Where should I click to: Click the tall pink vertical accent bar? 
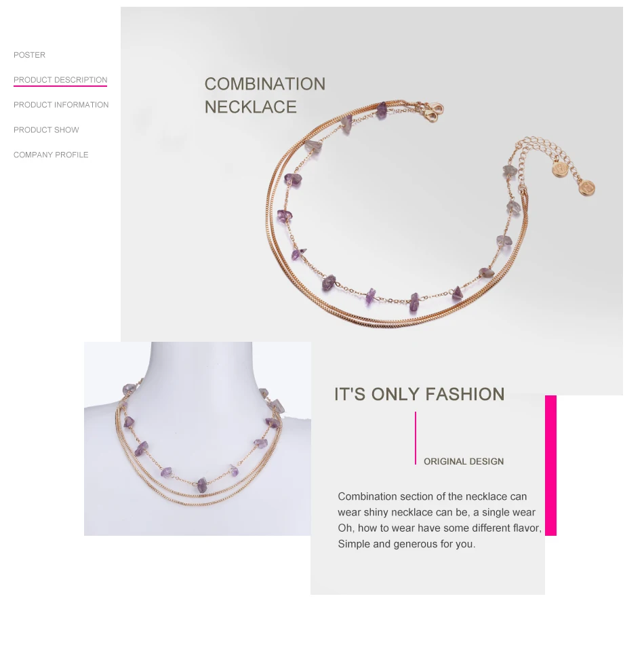point(550,465)
